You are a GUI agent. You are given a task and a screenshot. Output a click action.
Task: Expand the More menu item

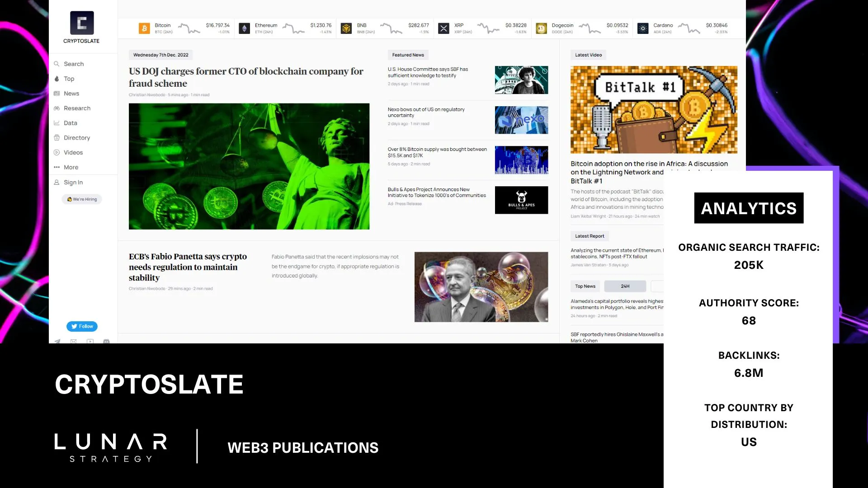[71, 167]
